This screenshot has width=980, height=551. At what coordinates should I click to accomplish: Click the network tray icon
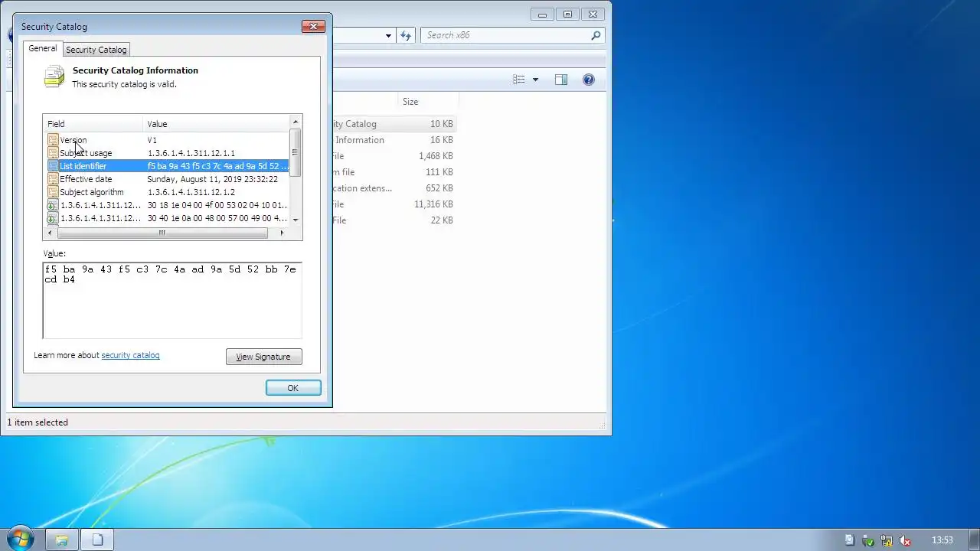point(887,540)
